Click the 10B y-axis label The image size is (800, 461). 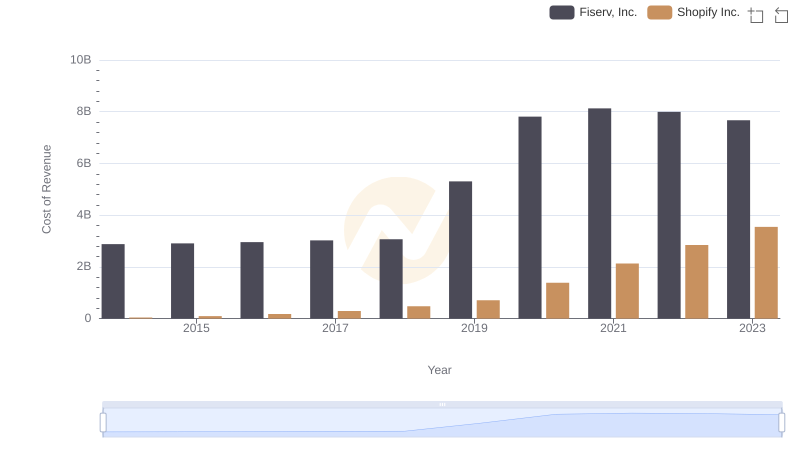pyautogui.click(x=81, y=60)
